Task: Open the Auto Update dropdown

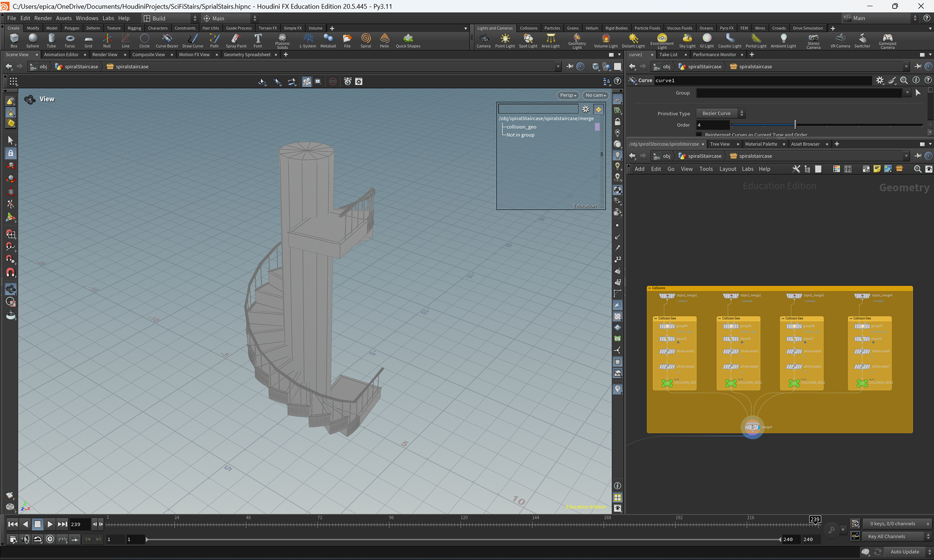Action: click(909, 552)
